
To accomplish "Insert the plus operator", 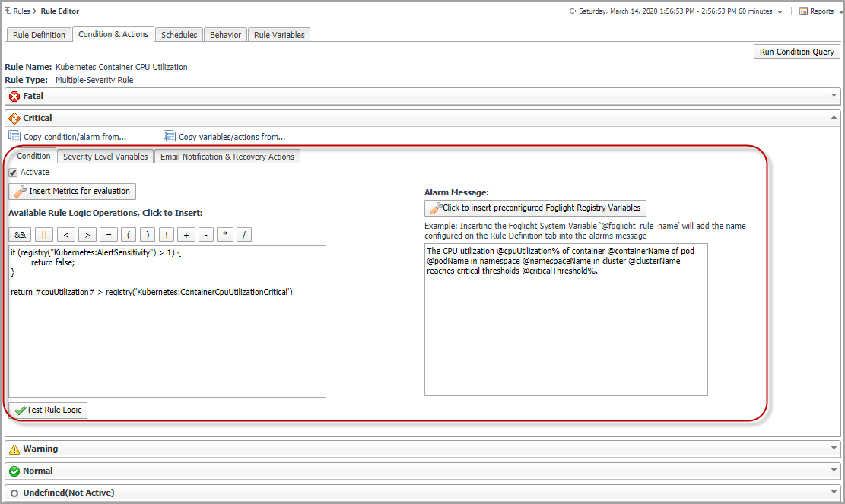I will pyautogui.click(x=186, y=235).
